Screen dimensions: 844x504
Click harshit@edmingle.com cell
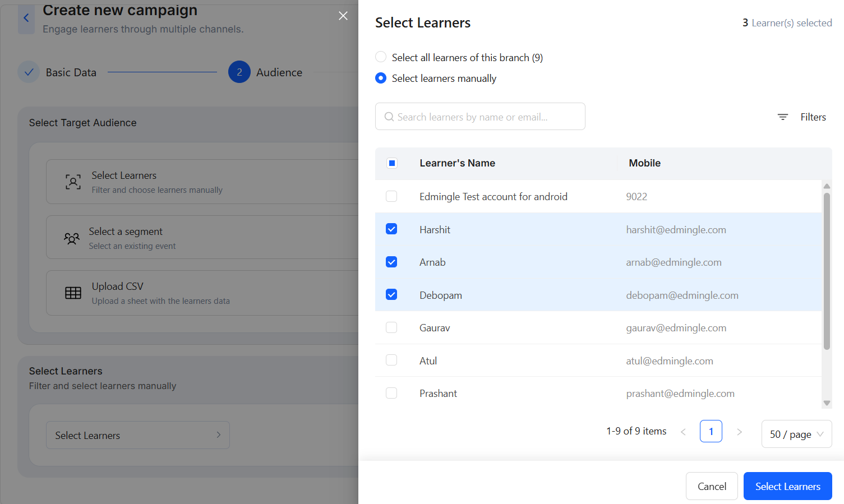(676, 230)
